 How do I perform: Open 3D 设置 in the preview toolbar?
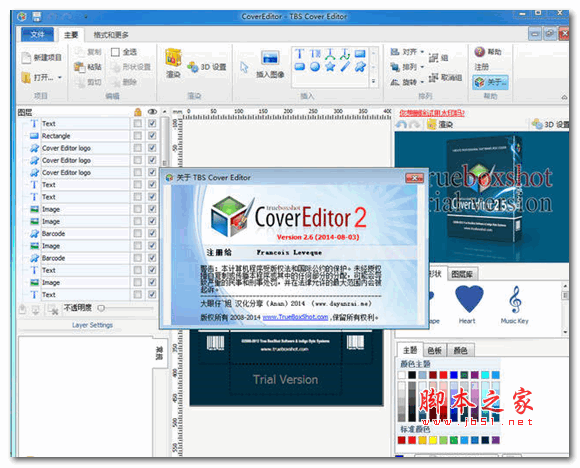pyautogui.click(x=551, y=124)
